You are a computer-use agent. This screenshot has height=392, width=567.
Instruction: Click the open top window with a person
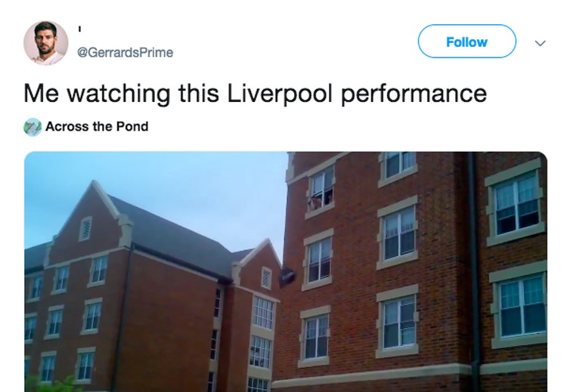321,189
